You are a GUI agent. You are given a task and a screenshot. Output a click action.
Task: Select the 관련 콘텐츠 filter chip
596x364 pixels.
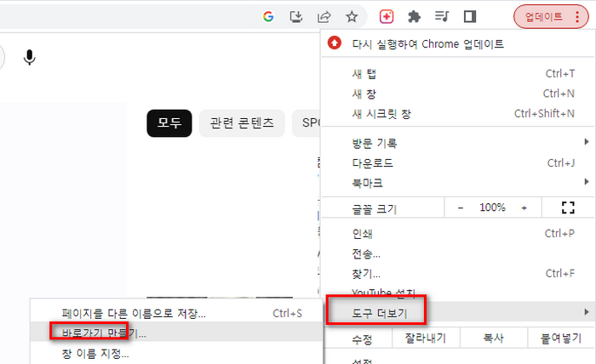coord(242,123)
